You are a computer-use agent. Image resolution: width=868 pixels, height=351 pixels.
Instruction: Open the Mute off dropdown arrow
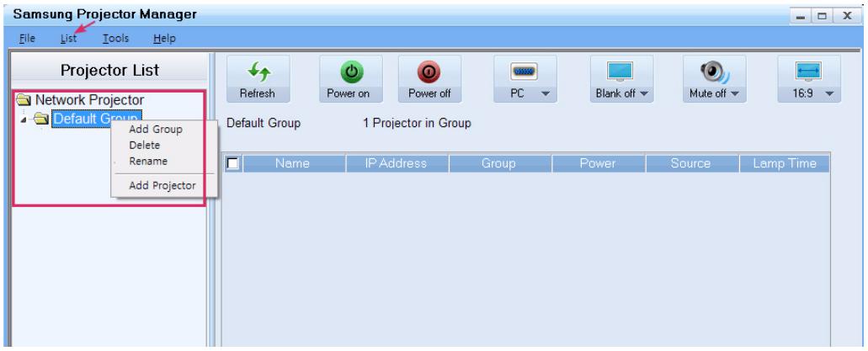(x=734, y=94)
